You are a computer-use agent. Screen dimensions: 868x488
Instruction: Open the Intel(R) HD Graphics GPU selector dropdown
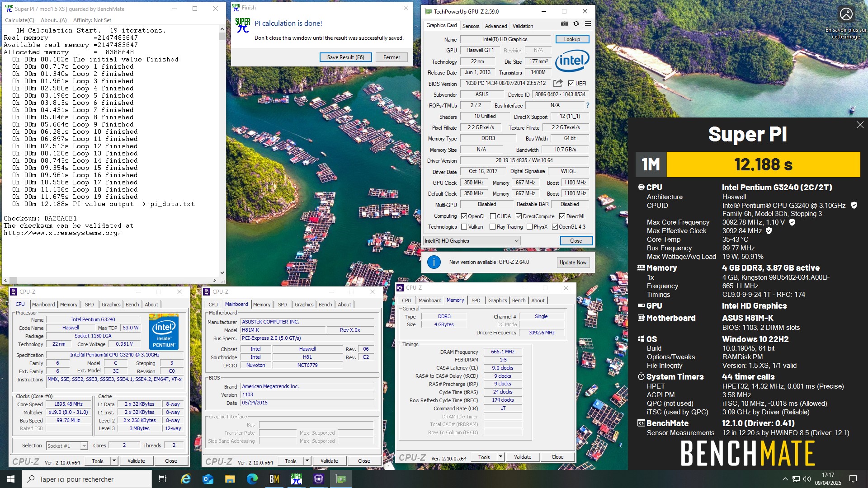(472, 241)
